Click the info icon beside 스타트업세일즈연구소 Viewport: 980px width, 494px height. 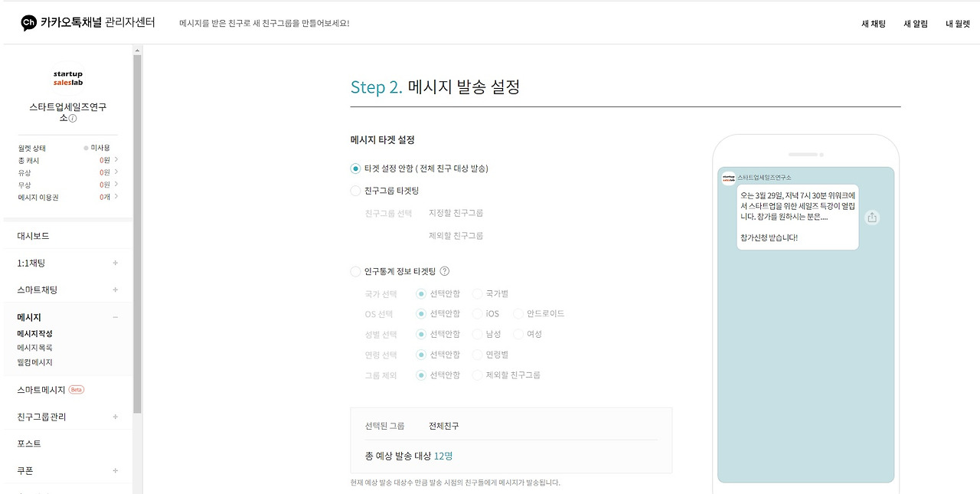pyautogui.click(x=72, y=119)
